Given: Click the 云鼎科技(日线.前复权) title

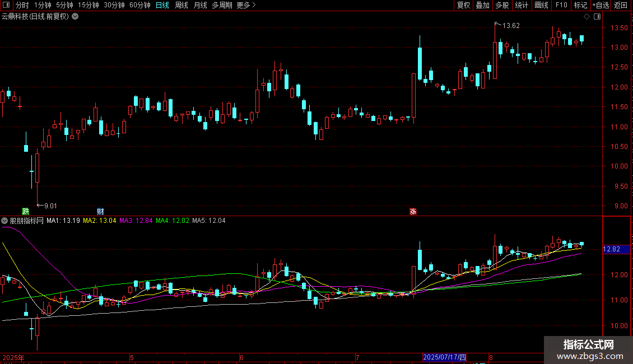Looking at the screenshot, I should pyautogui.click(x=35, y=17).
